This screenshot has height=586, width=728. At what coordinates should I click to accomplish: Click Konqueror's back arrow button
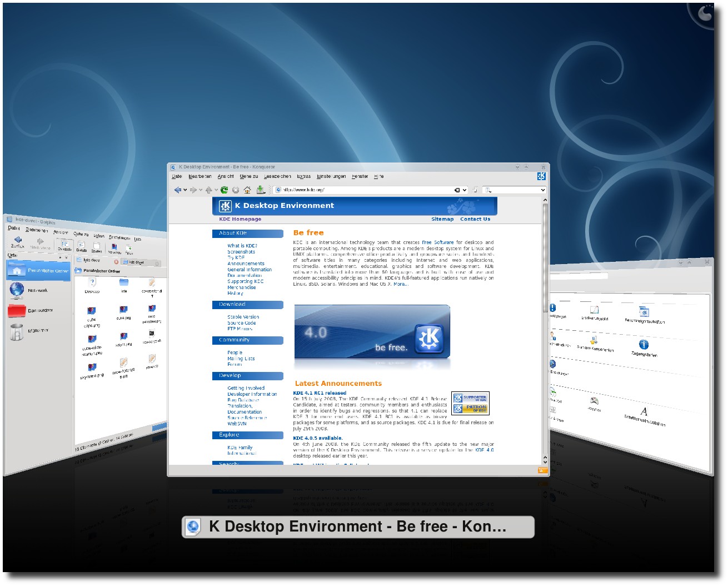178,190
